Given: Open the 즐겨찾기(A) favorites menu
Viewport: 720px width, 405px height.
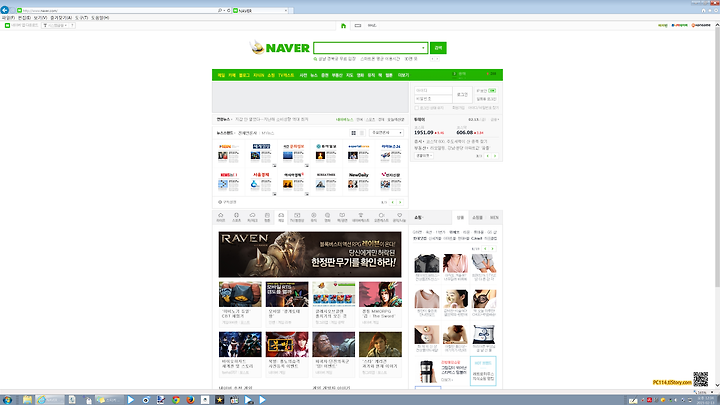Looking at the screenshot, I should [x=61, y=17].
